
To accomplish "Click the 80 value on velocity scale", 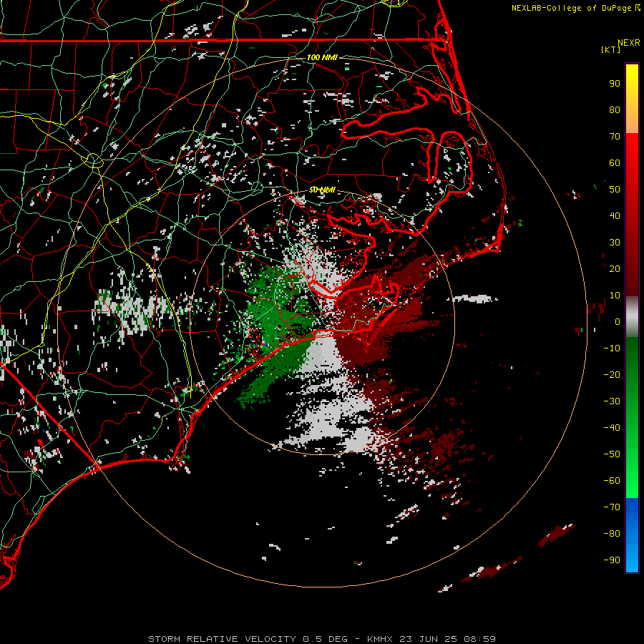I will 615,110.
